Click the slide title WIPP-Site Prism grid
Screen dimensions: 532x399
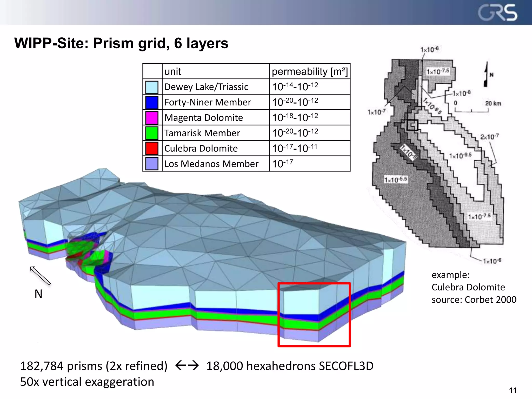(121, 43)
